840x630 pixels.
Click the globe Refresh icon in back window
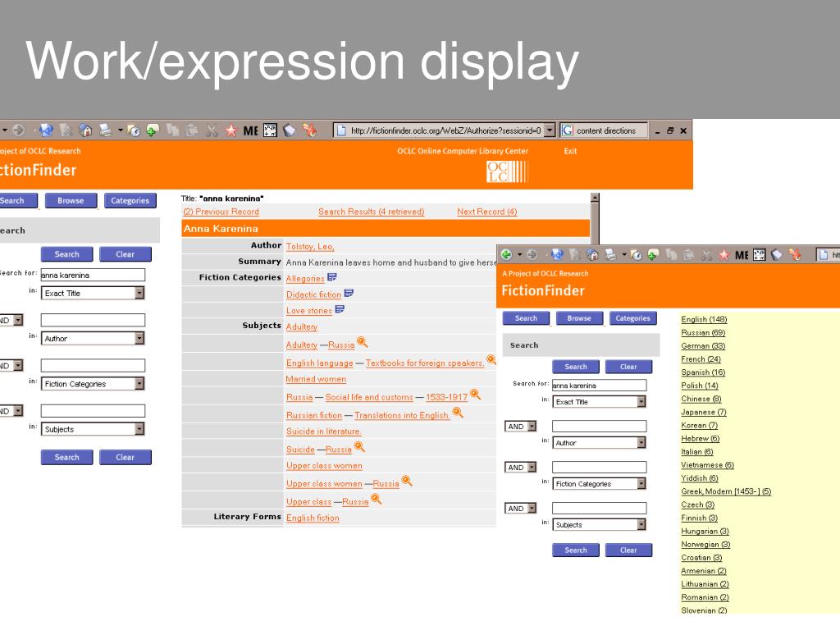coord(46,130)
